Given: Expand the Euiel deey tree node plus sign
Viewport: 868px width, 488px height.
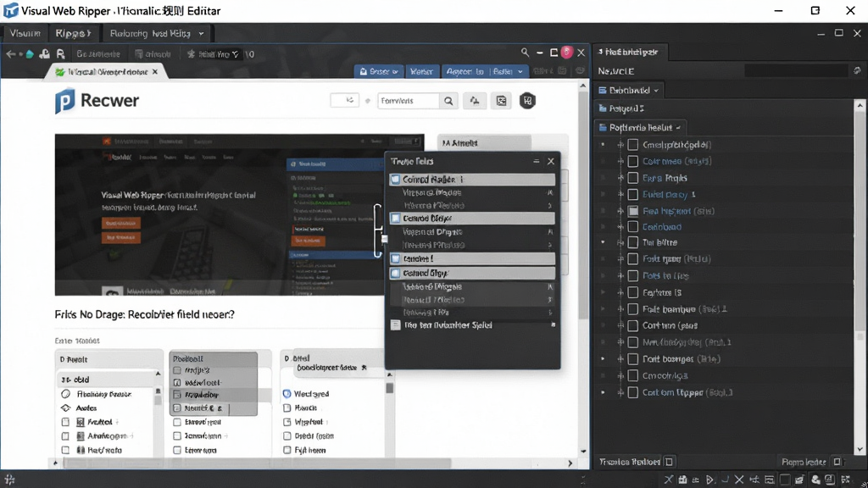Looking at the screenshot, I should click(620, 194).
